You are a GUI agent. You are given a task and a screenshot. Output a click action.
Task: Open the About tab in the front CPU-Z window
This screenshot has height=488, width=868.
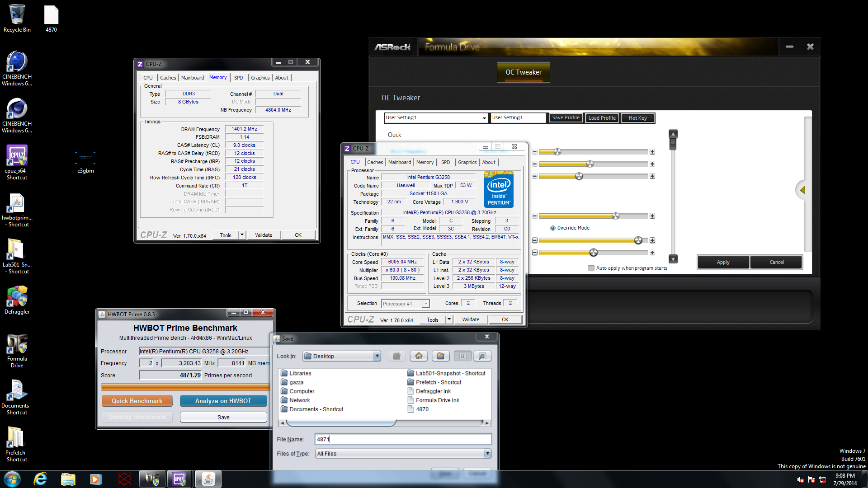(x=489, y=162)
